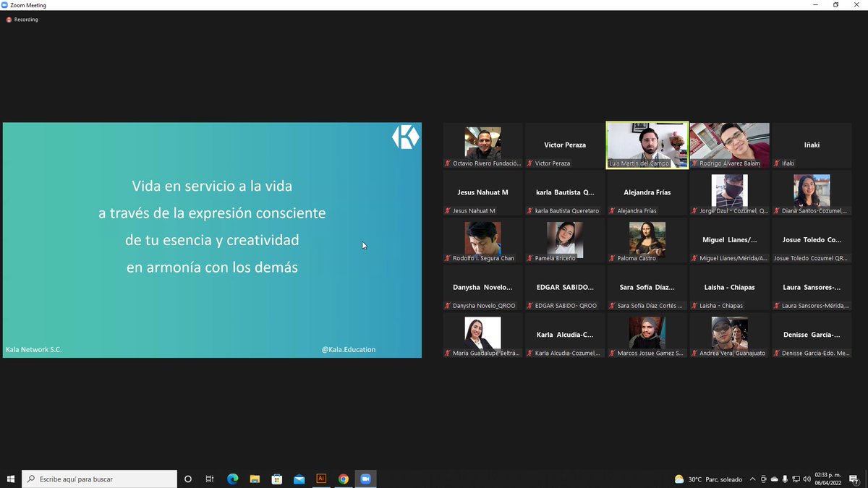This screenshot has width=868, height=488.
Task: Select Luis Martín del Campo's video tile
Action: (x=647, y=145)
